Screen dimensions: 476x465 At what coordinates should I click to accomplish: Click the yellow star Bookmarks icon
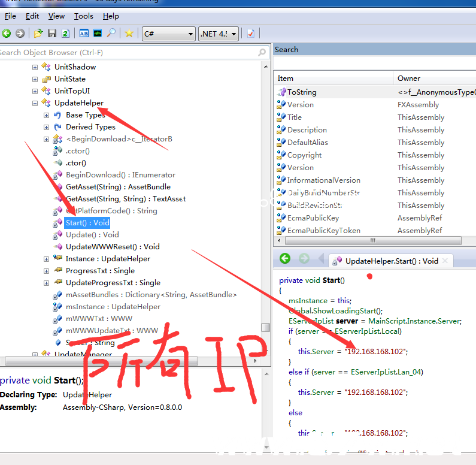[129, 34]
